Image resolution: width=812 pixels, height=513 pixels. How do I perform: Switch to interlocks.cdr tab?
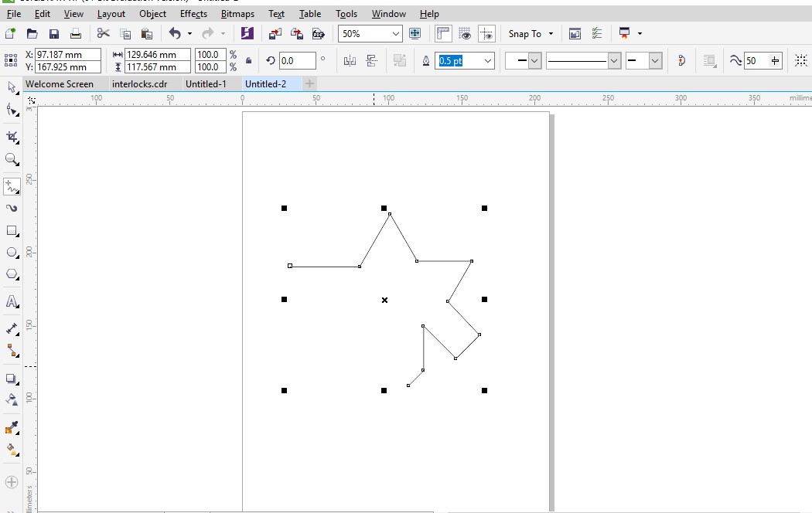coord(140,83)
